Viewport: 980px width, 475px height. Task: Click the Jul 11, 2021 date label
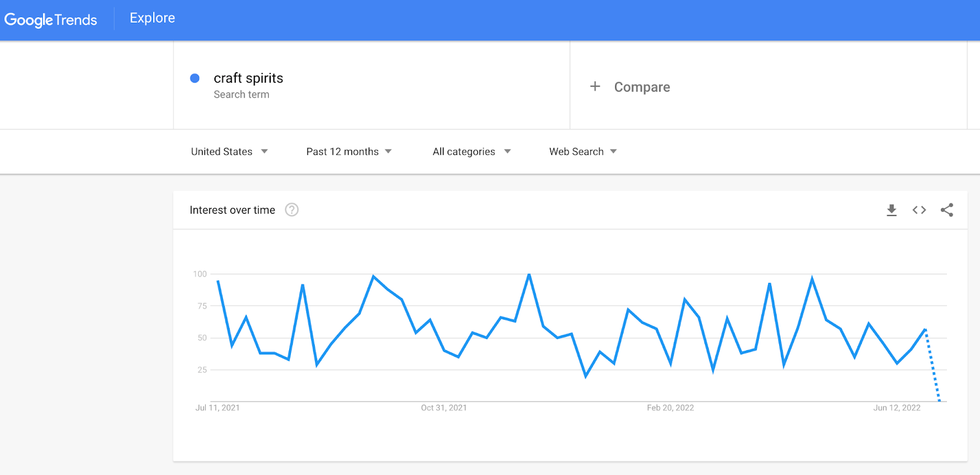[x=217, y=407]
